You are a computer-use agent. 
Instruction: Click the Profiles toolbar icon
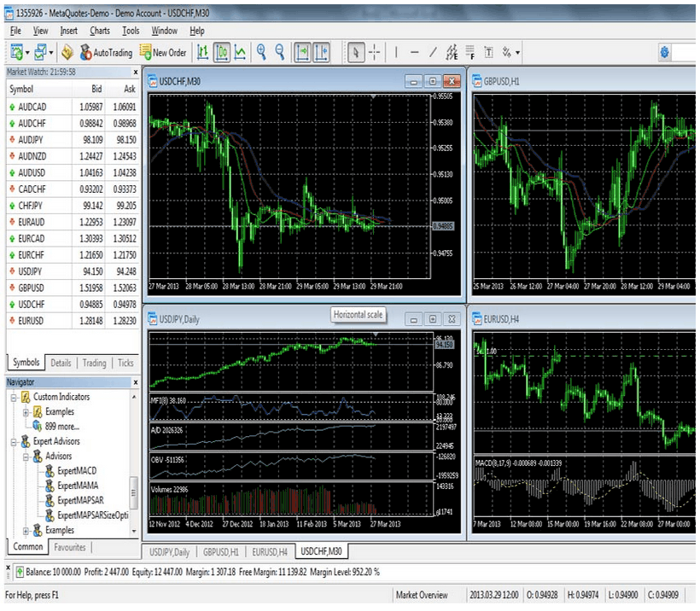tap(41, 53)
